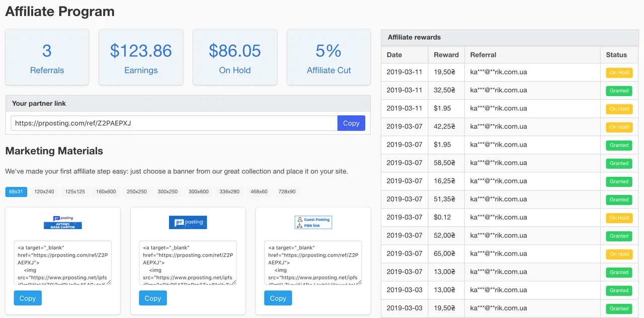Open the 728x90 banner size tab

coord(287,191)
